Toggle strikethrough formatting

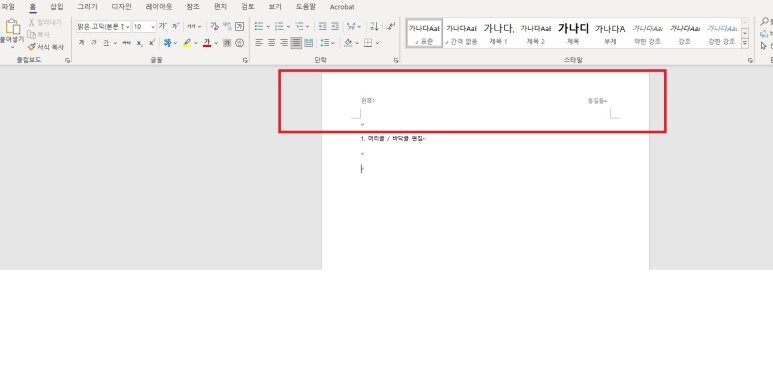(x=127, y=43)
